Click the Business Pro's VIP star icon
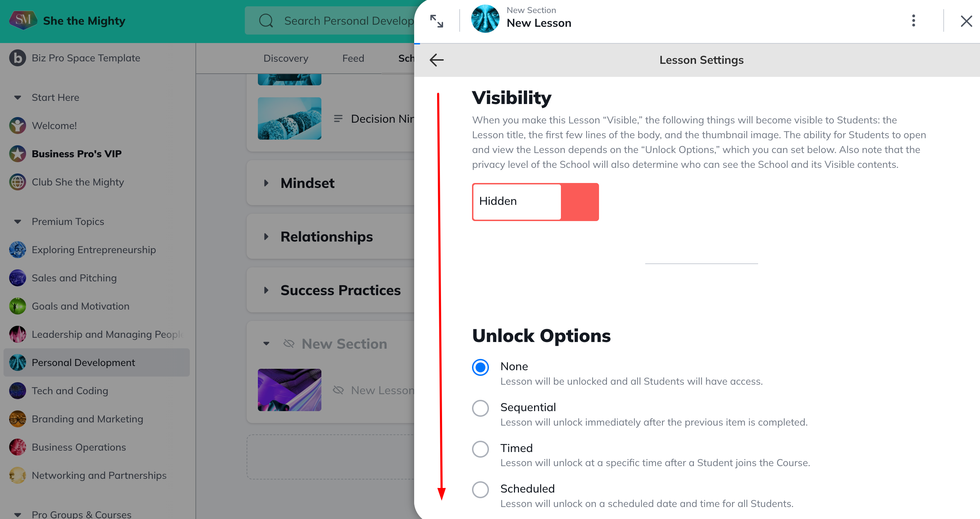 coord(18,154)
